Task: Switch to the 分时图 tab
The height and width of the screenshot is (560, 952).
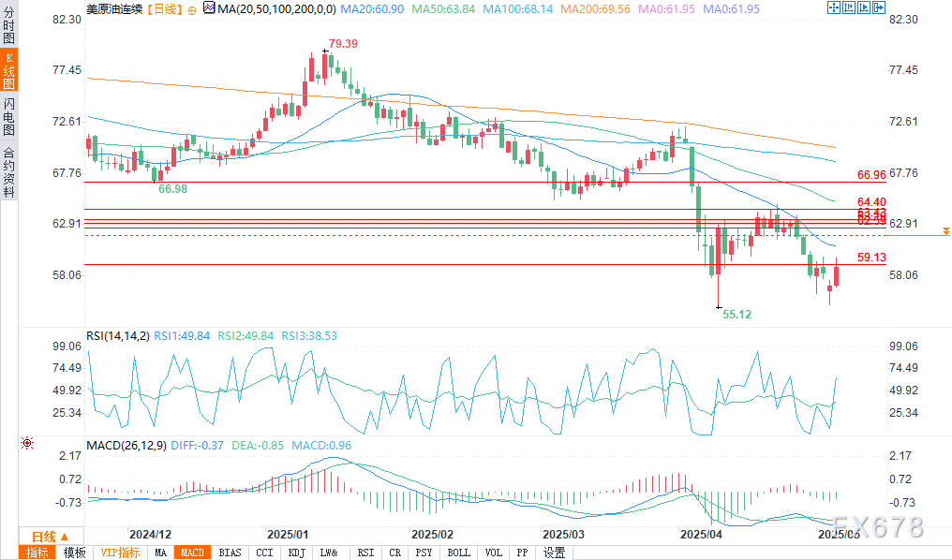Action: 8,30
